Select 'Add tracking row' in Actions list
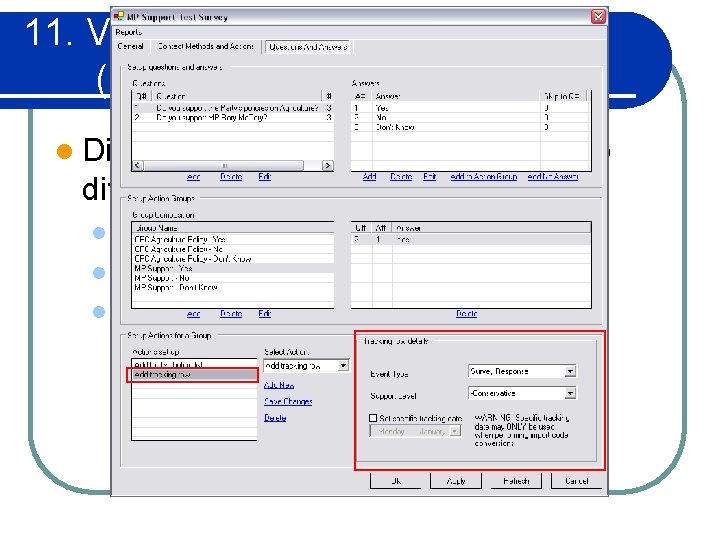The height and width of the screenshot is (540, 720). (x=194, y=375)
